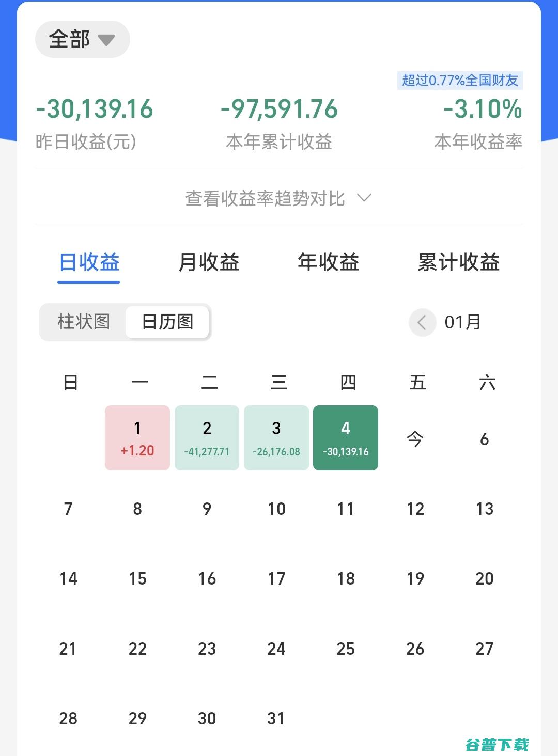Tap yearly return rate -3.10%

pos(483,109)
